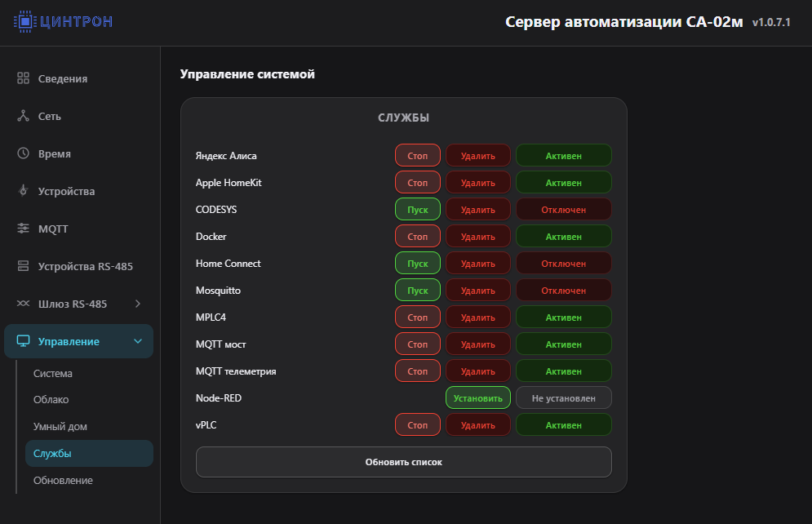Stop the vPLC service
812x524 pixels.
417,424
